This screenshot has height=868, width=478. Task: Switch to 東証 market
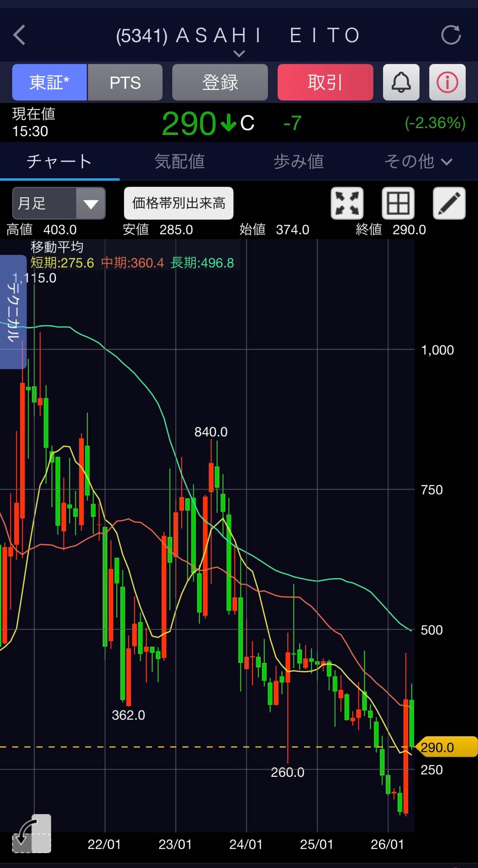click(x=49, y=82)
